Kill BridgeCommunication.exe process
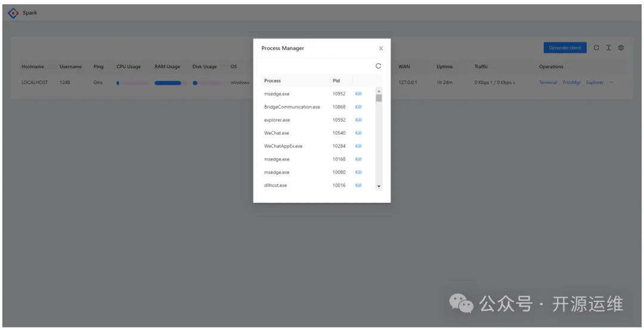Screen dimensions: 644x330 point(358,107)
